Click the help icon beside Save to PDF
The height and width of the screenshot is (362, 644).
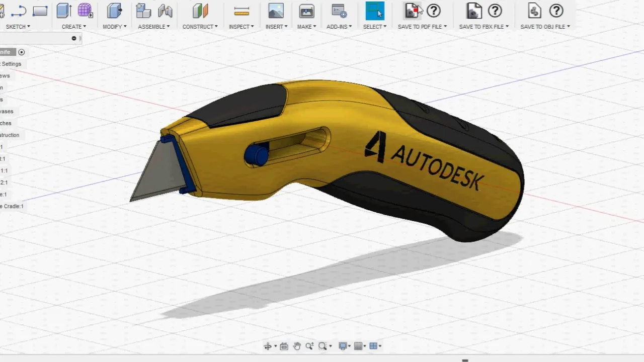(x=433, y=11)
